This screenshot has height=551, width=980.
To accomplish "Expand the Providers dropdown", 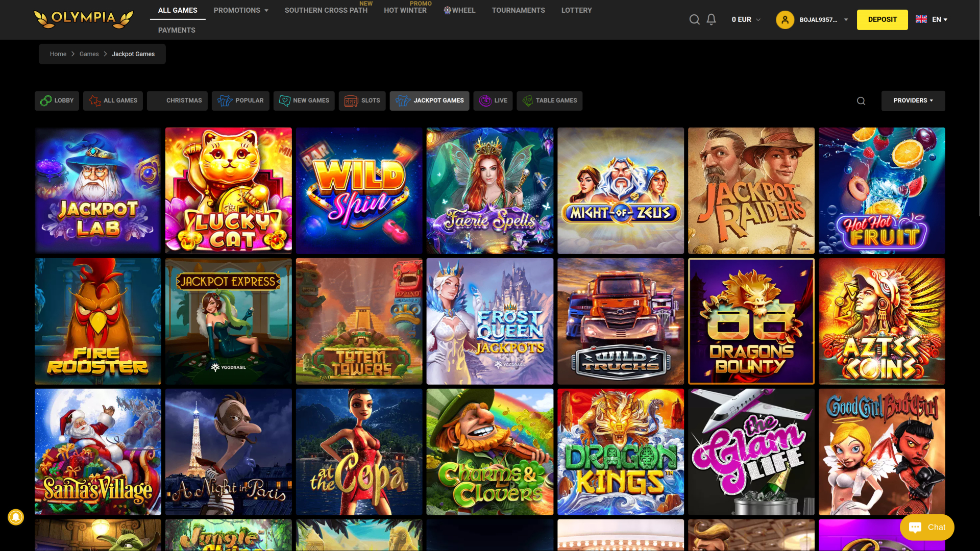I will (x=913, y=101).
